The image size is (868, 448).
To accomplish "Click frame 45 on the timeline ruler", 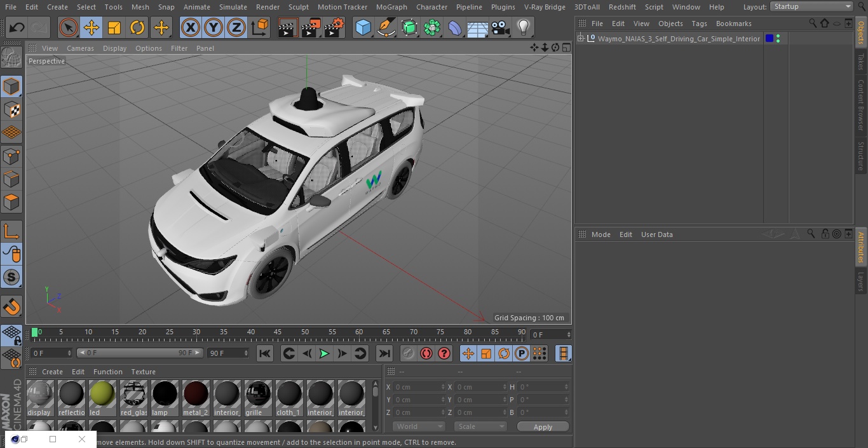I will [x=278, y=332].
